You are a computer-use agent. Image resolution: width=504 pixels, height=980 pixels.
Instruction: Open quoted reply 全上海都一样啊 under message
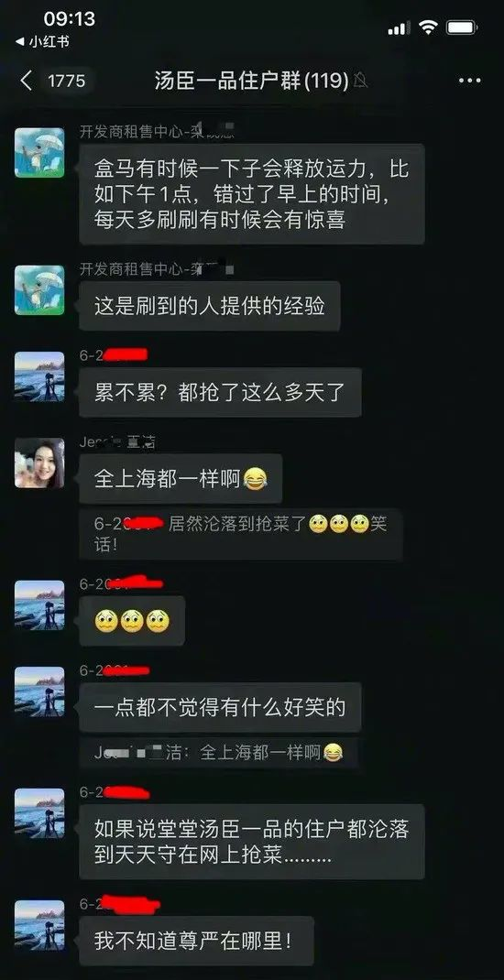click(x=218, y=753)
